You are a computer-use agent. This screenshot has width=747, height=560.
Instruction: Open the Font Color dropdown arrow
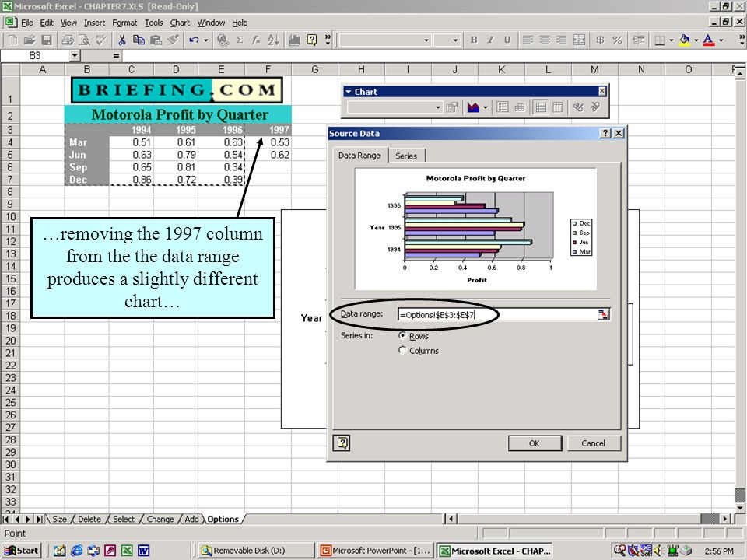(721, 40)
